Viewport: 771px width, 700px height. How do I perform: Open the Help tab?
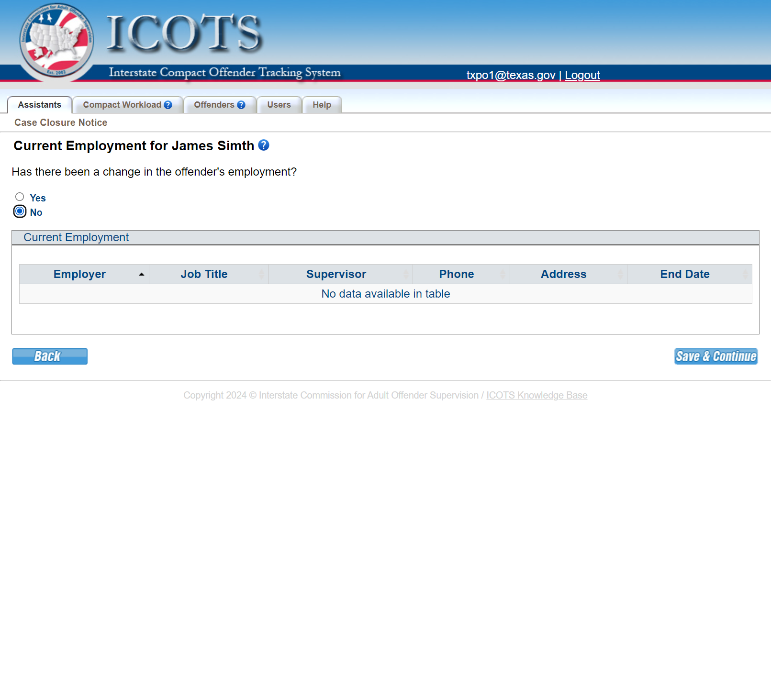[322, 105]
